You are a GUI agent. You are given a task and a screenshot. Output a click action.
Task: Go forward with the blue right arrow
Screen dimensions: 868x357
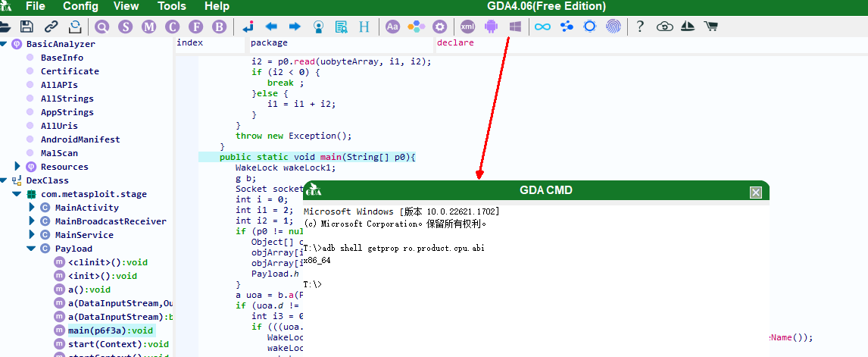[x=295, y=26]
